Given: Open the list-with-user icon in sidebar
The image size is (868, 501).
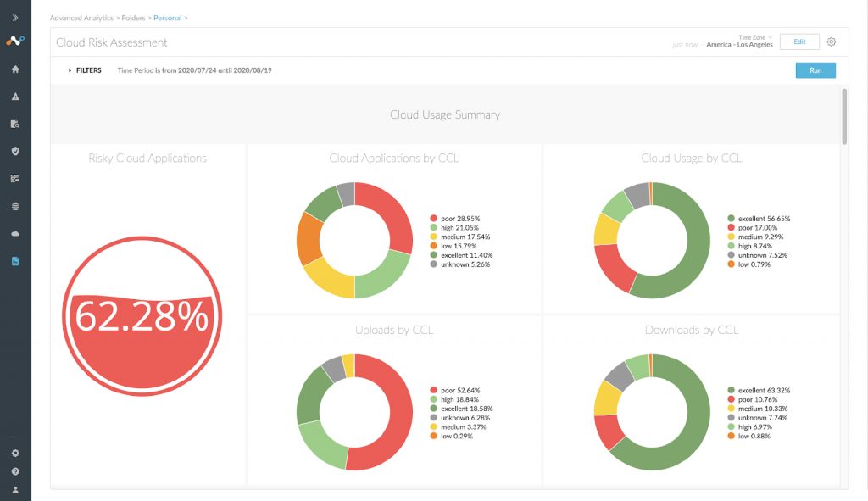Looking at the screenshot, I should click(15, 178).
